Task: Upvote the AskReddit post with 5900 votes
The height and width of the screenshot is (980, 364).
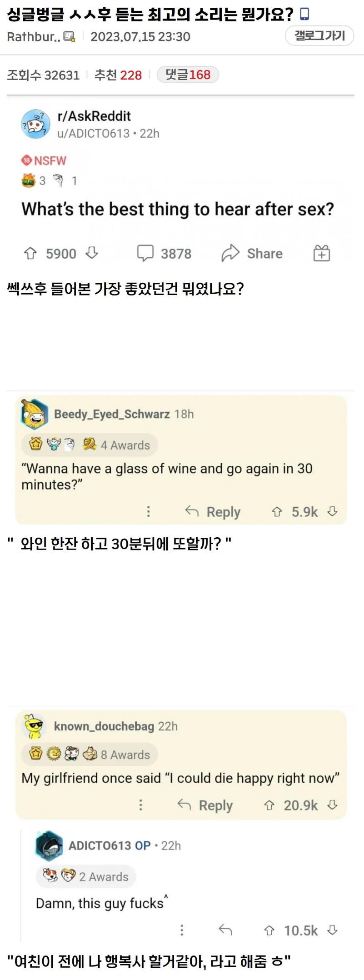Action: pos(30,253)
